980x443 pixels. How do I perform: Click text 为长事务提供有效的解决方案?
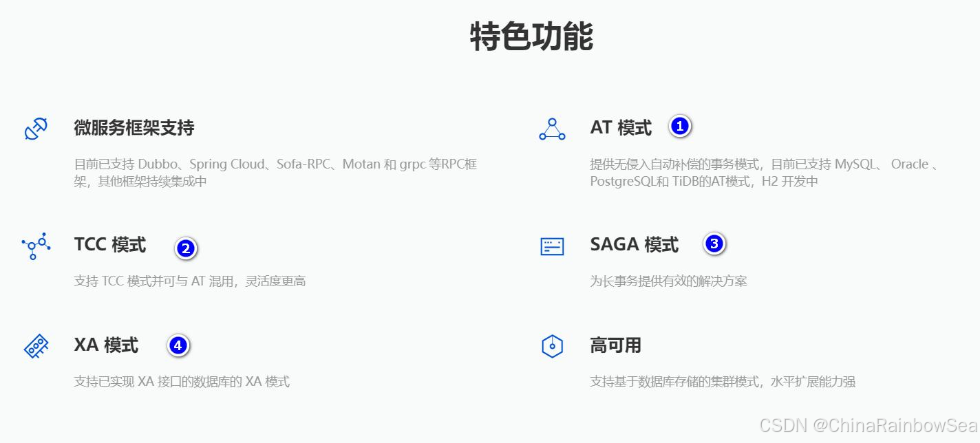pos(668,281)
